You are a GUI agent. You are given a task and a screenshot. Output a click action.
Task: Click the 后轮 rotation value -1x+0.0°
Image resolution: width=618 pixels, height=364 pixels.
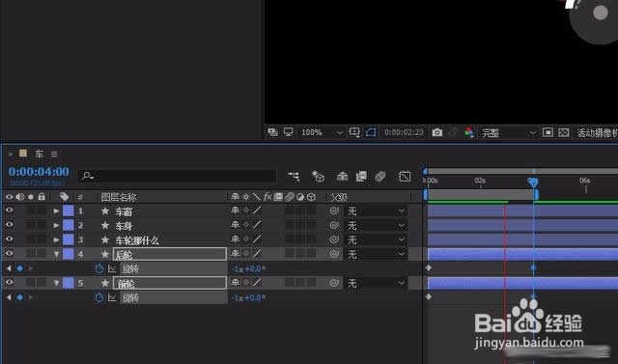pos(248,269)
